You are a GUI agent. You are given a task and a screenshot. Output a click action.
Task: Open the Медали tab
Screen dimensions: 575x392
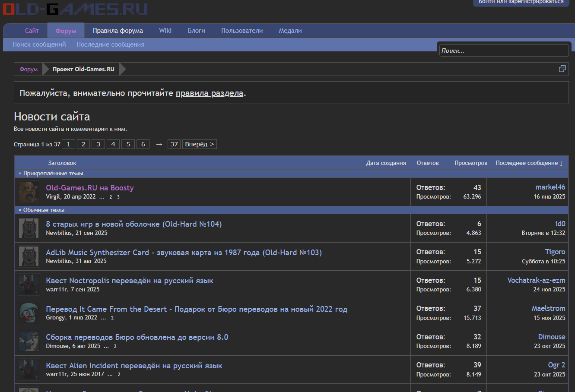click(290, 31)
